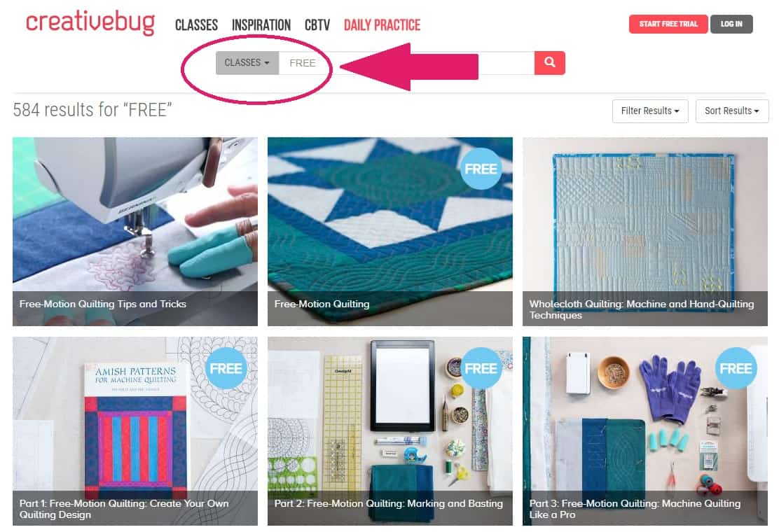
Task: Expand the Sort Results dropdown
Action: 732,111
